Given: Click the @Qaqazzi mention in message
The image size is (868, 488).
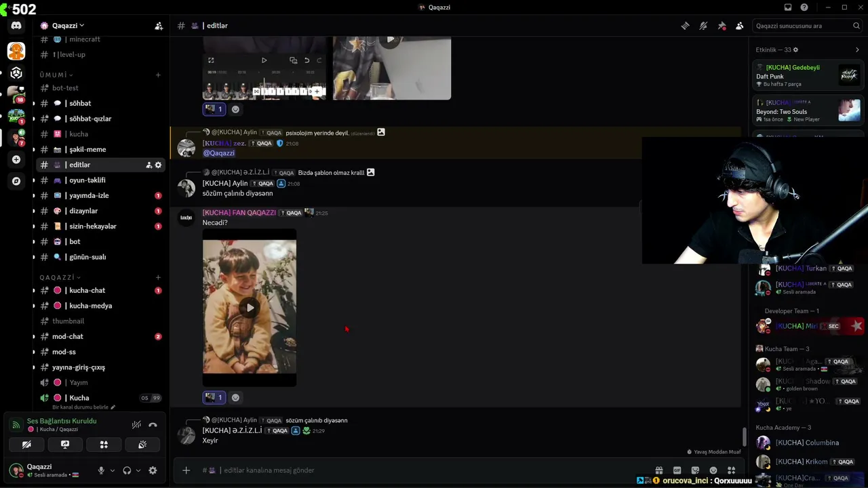Looking at the screenshot, I should [x=219, y=153].
